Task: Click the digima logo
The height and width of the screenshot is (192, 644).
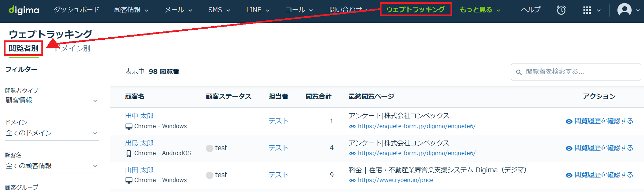Action: pos(24,10)
